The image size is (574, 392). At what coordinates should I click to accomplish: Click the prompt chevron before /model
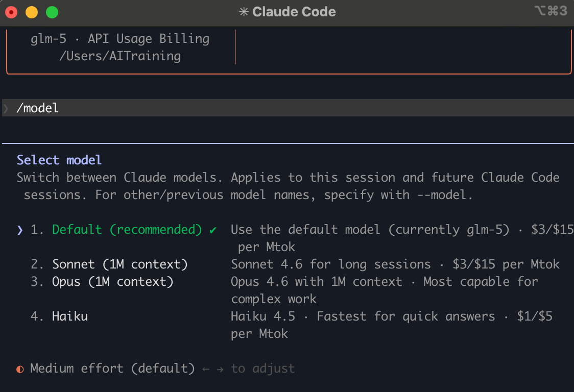[6, 108]
